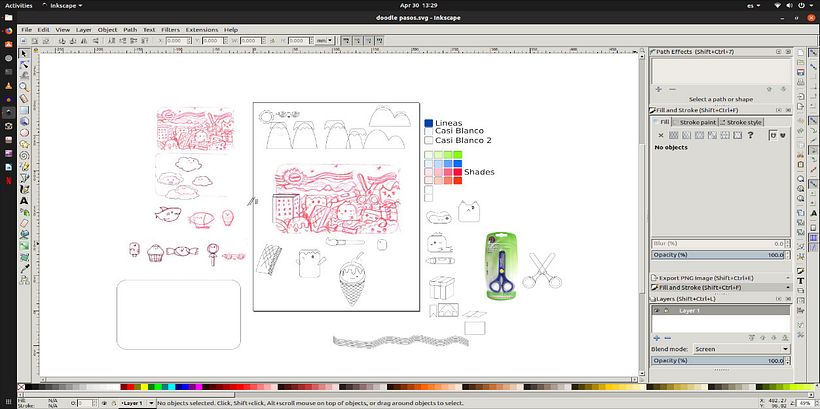Click the Blur (%) slider
820x409 pixels.
(721, 244)
